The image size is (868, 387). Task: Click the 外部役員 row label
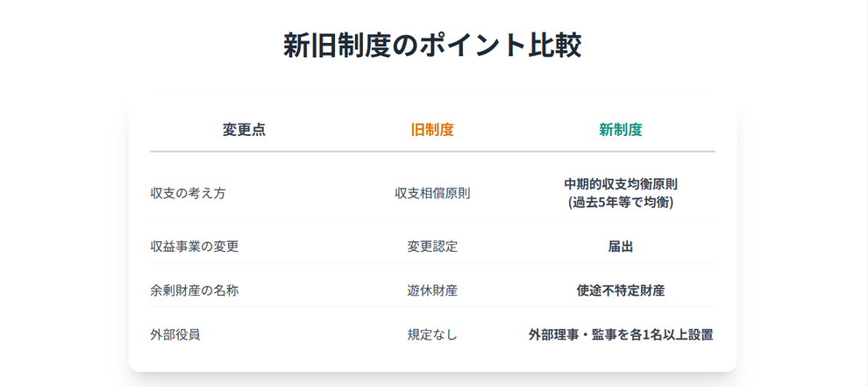(x=175, y=334)
